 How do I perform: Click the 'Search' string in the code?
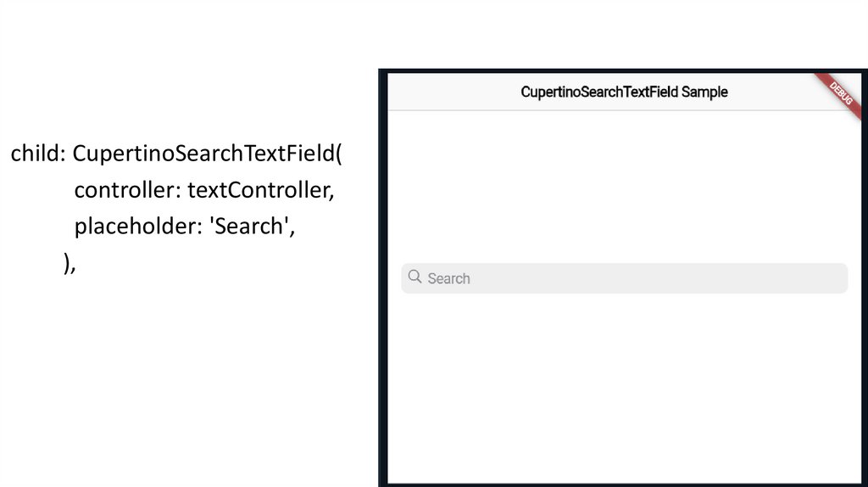coord(253,227)
